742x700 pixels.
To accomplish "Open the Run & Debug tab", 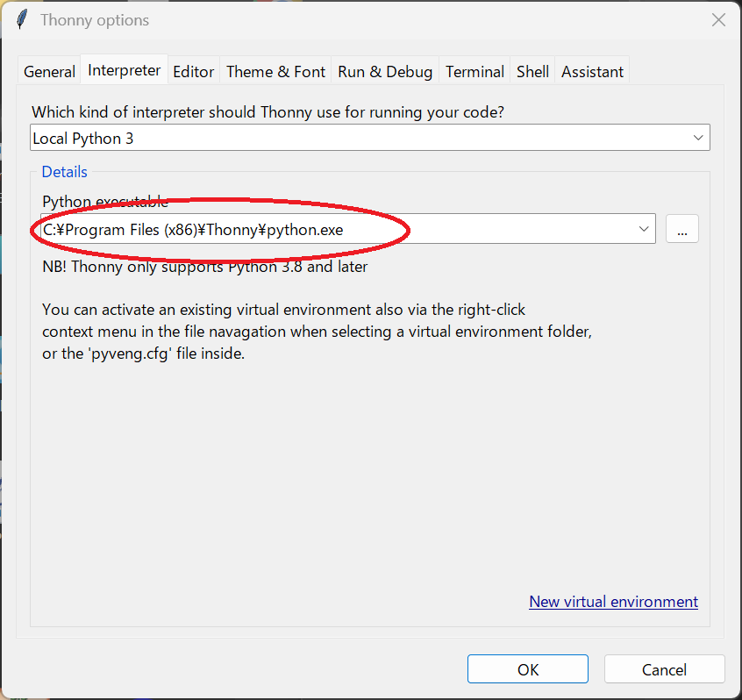I will point(385,71).
